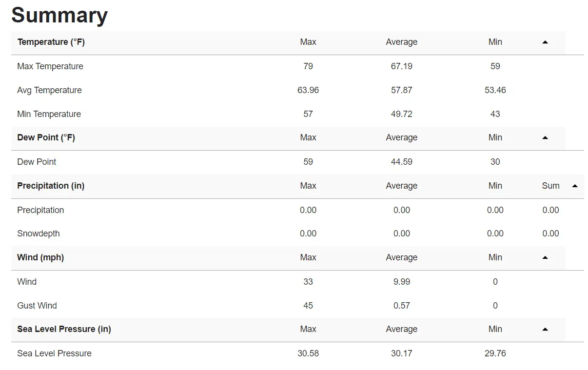Click the Temperature (°F) section header label
The image size is (588, 370).
(x=51, y=42)
